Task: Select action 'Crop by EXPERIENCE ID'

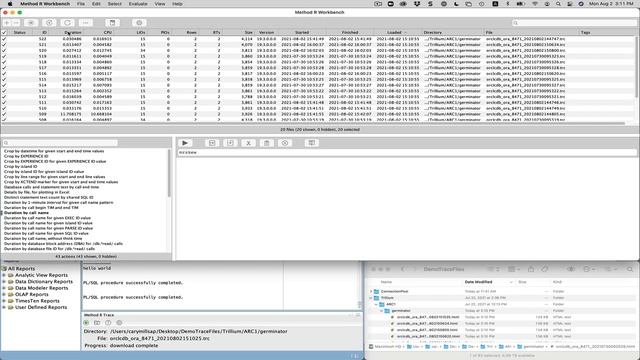Action: pos(26,156)
